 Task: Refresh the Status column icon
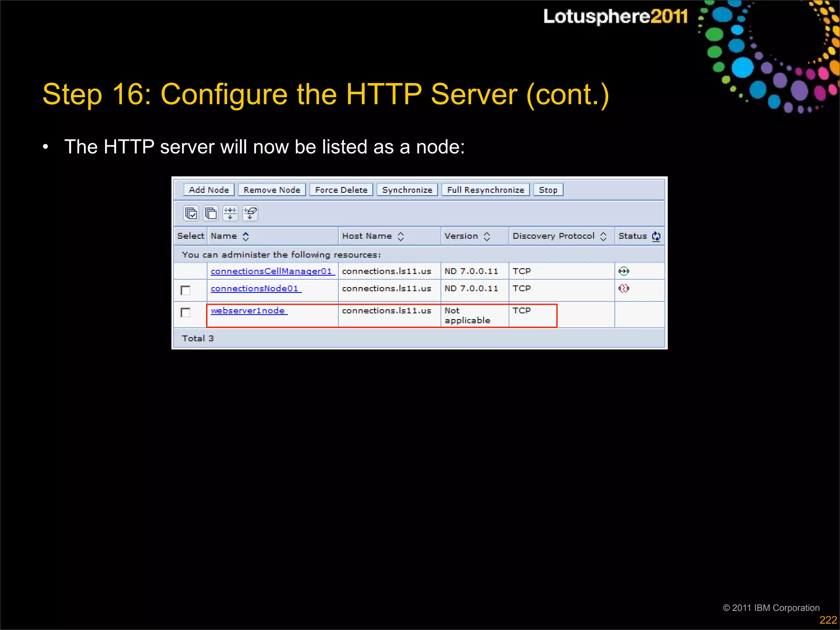656,236
